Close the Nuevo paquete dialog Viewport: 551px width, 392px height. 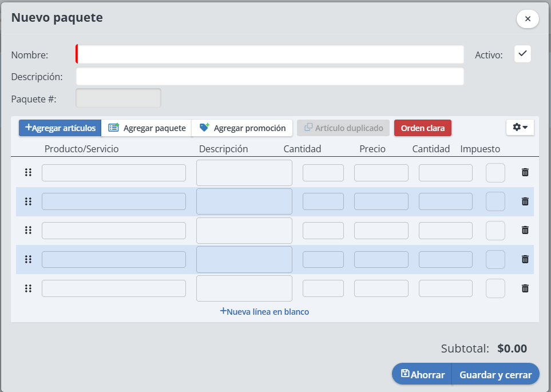(x=528, y=19)
